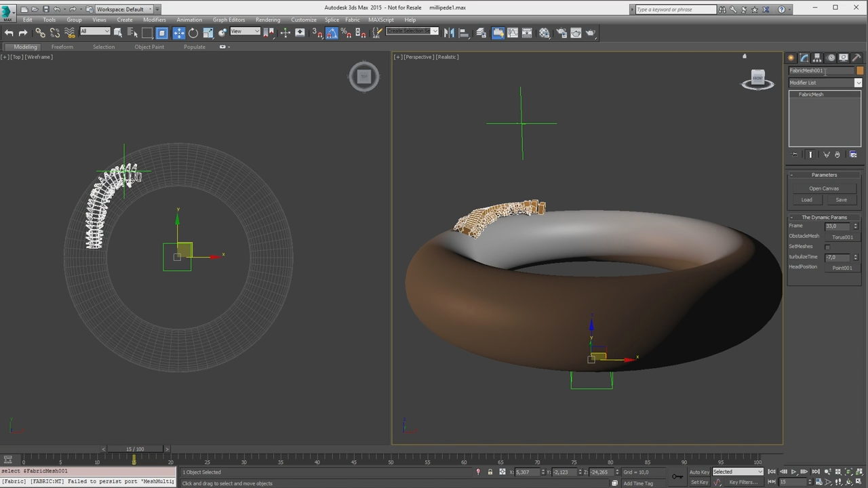Open the Fabric menu
The image size is (868, 488).
click(x=353, y=20)
